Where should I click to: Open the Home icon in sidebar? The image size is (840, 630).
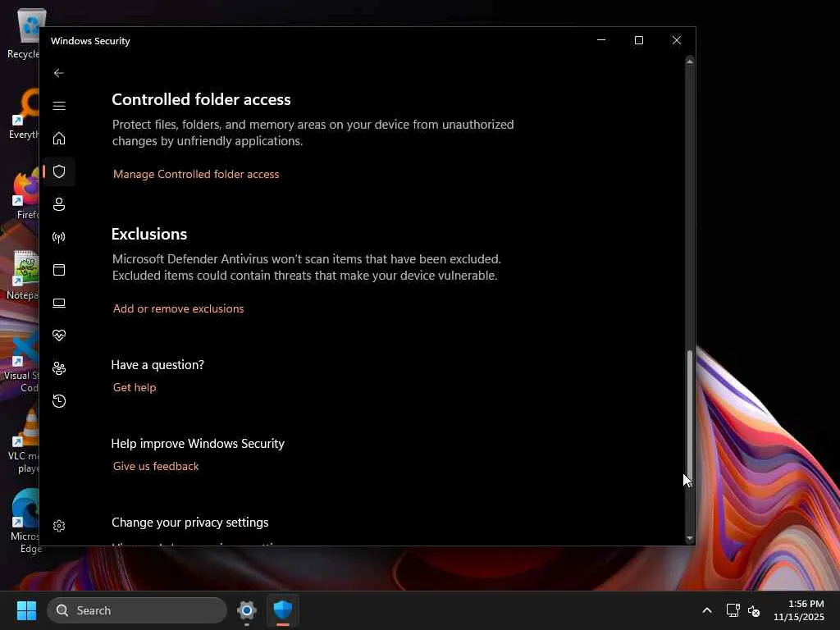[x=59, y=138]
